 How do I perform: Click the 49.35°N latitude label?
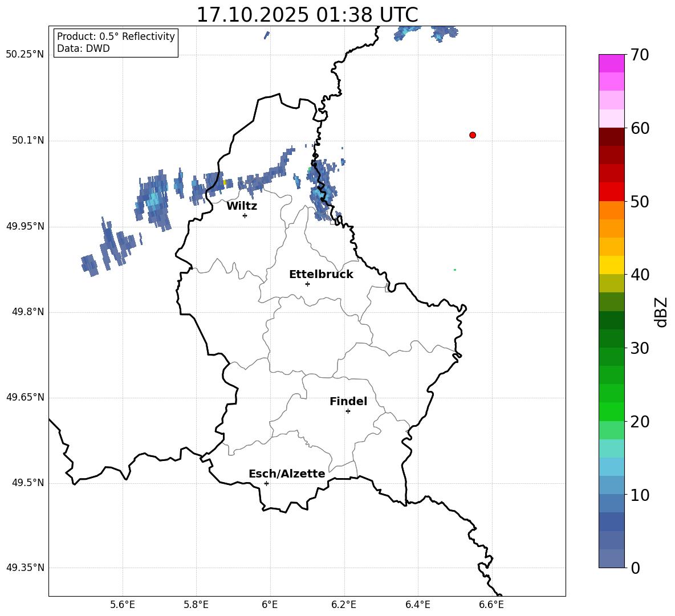25,568
